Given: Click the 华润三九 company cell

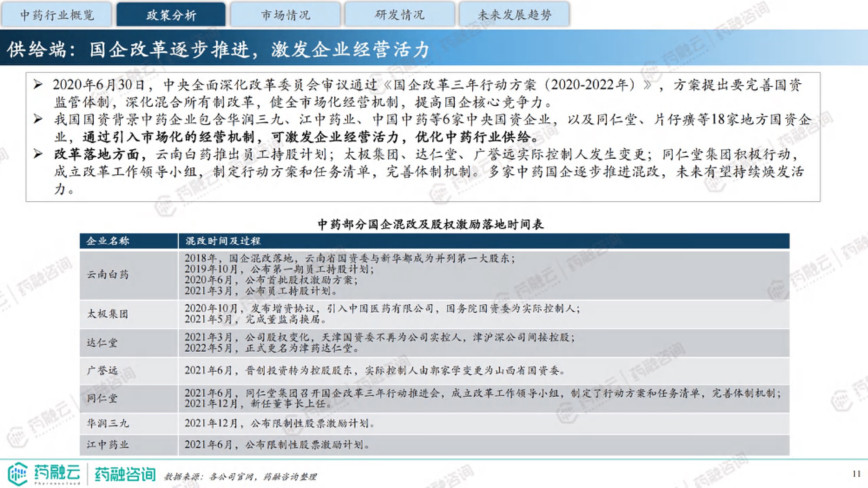Looking at the screenshot, I should coord(108,423).
